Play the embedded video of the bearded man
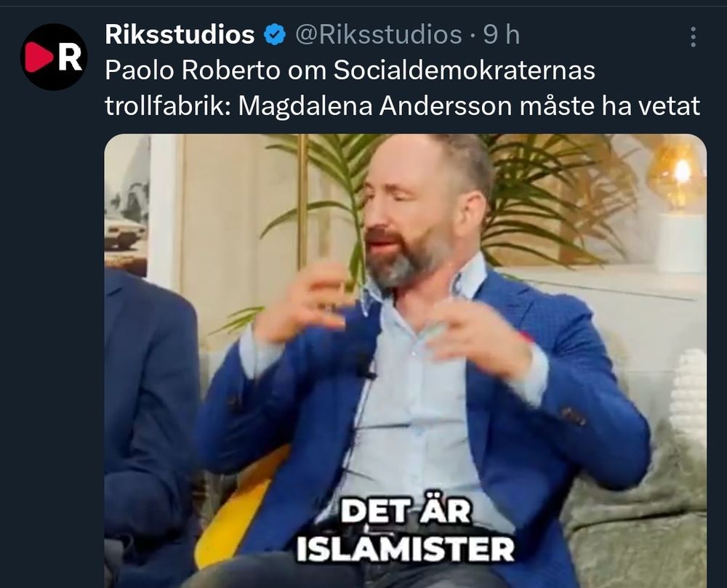 (405, 361)
